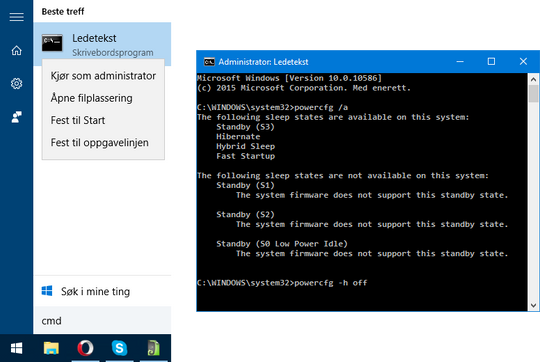Click the Beste treff heading

click(x=63, y=11)
